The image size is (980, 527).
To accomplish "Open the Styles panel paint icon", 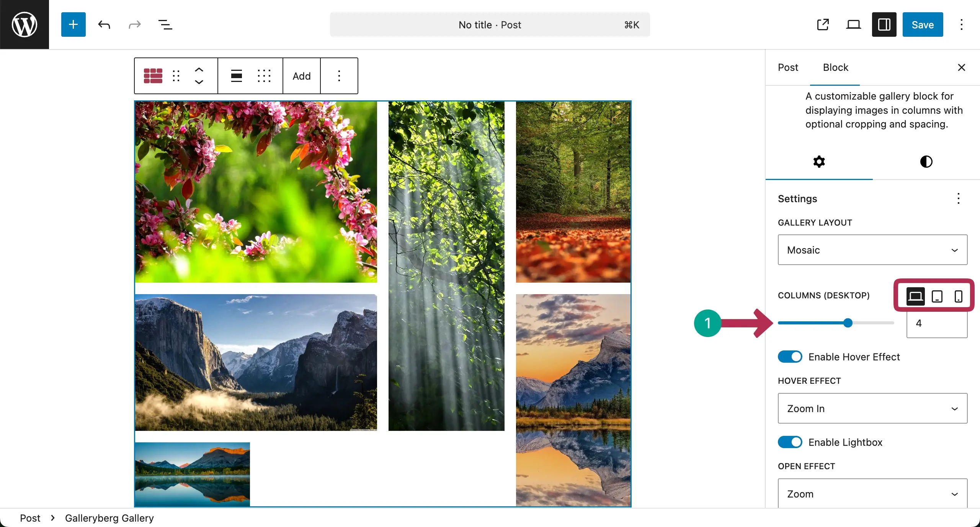I will pyautogui.click(x=926, y=162).
